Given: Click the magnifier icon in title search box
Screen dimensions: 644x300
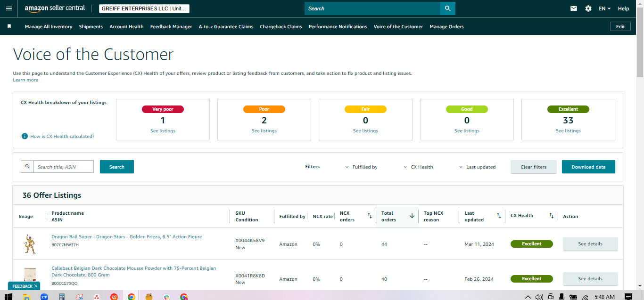Looking at the screenshot, I should click(x=27, y=166).
